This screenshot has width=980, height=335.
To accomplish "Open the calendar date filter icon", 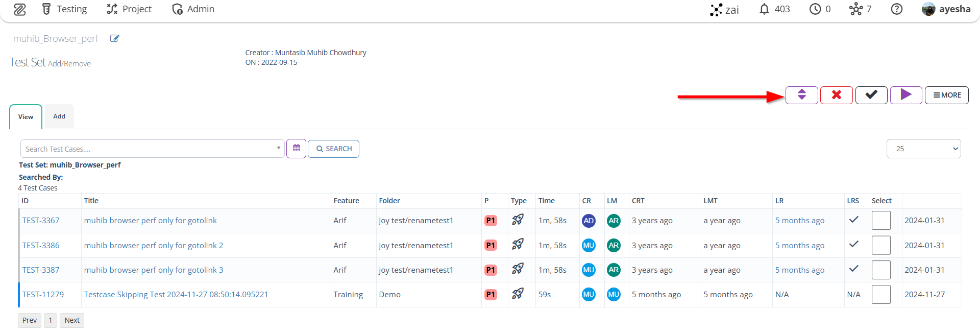I will (x=296, y=149).
